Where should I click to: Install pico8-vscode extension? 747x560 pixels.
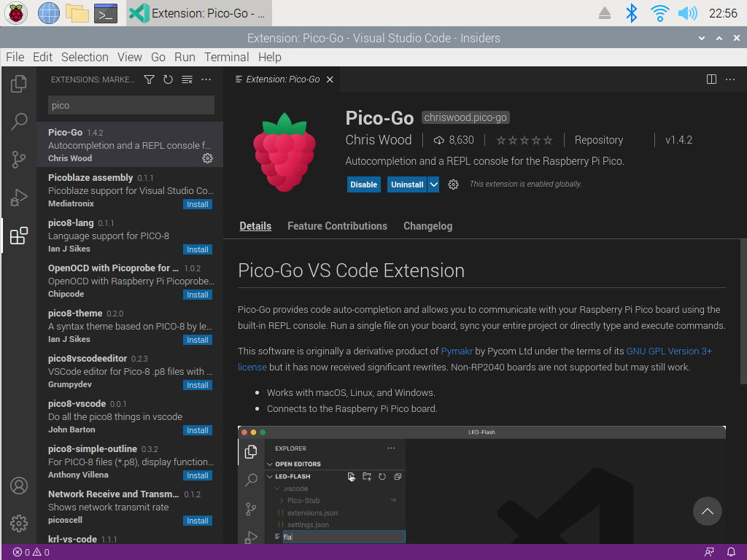pos(197,430)
